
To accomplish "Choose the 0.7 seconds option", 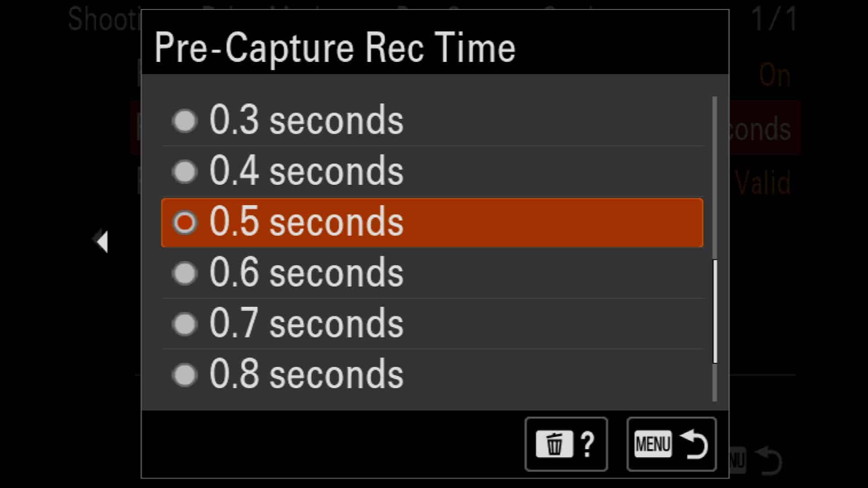I will 433,324.
